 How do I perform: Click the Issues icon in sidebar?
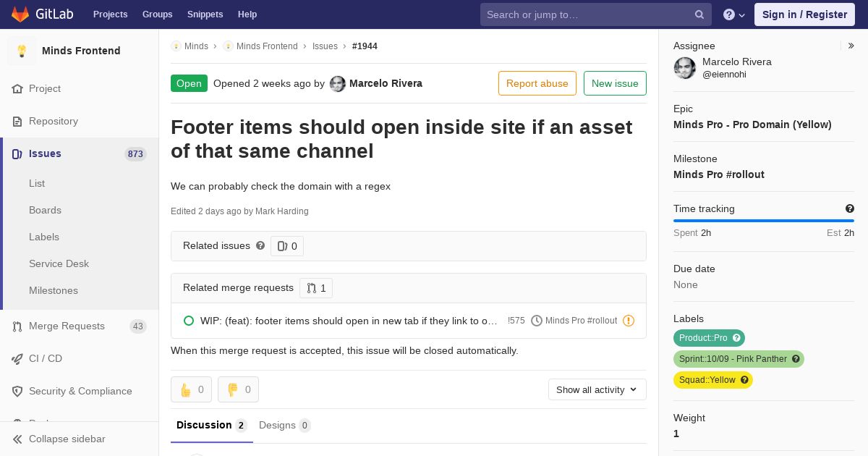(x=17, y=154)
